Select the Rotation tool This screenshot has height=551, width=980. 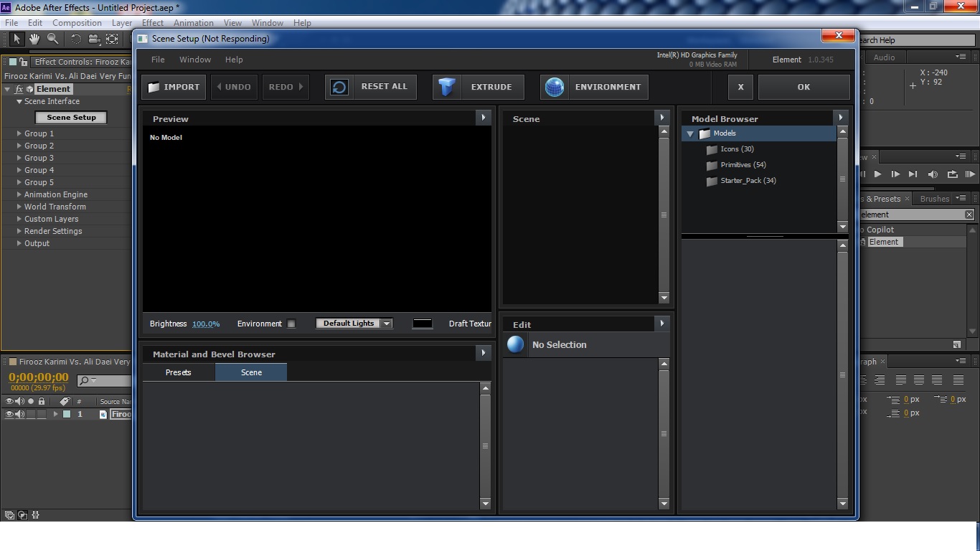75,39
